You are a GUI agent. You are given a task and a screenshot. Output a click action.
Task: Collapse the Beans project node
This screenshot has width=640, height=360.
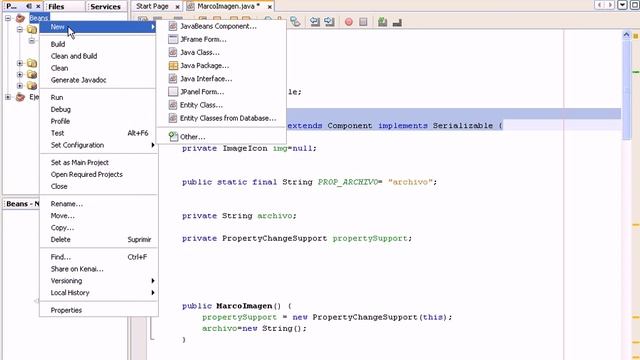click(x=8, y=18)
